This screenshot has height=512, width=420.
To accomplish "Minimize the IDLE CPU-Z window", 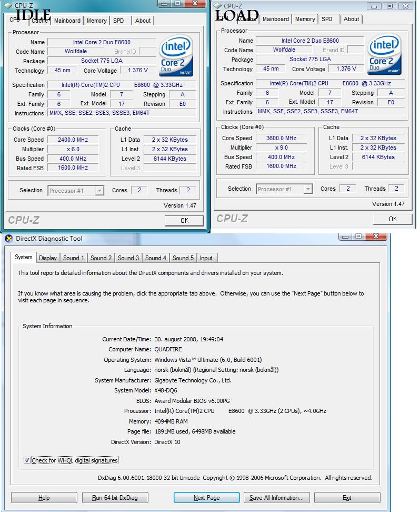I will (165, 4).
